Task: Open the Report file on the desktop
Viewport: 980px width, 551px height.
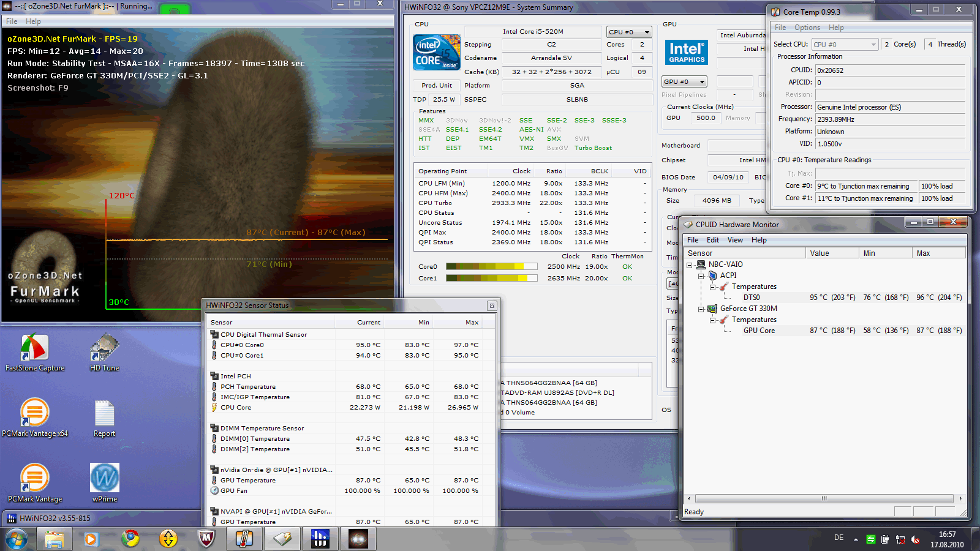Action: 105,418
